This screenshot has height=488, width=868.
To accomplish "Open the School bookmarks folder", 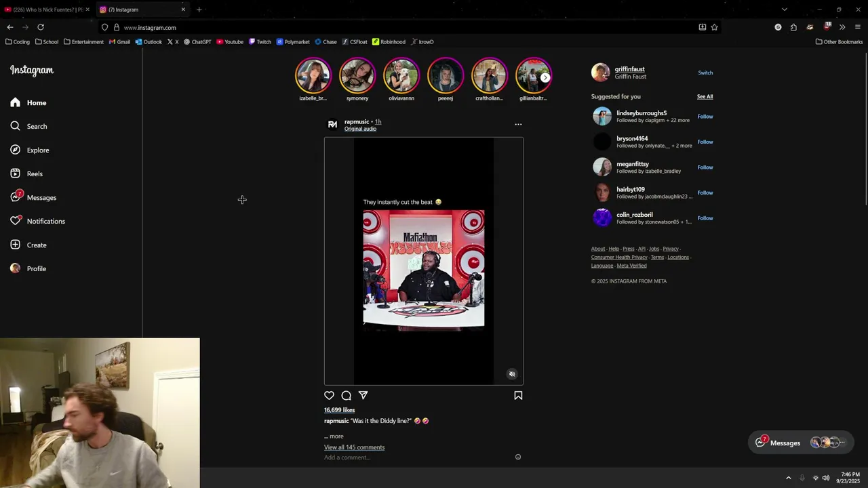I will tap(47, 42).
